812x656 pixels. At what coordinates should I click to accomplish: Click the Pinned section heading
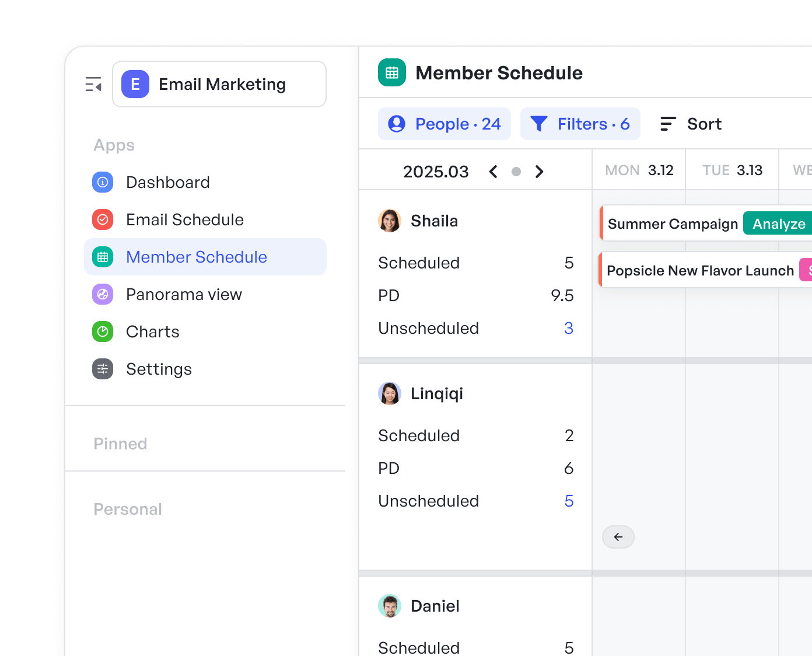pos(120,444)
